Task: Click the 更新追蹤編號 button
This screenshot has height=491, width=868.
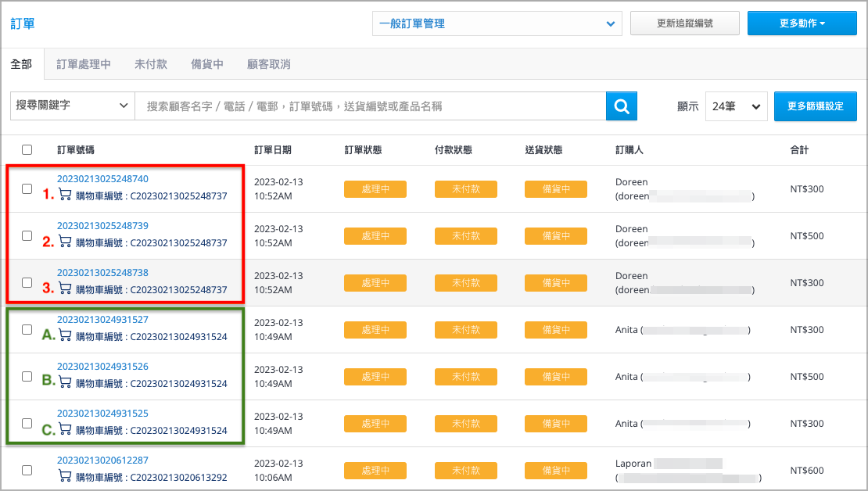Action: 685,23
